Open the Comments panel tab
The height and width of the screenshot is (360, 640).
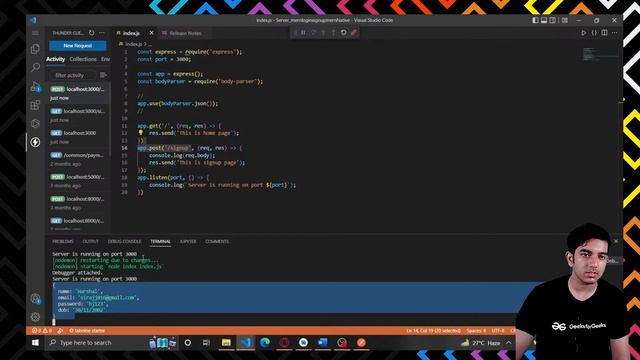coord(217,242)
